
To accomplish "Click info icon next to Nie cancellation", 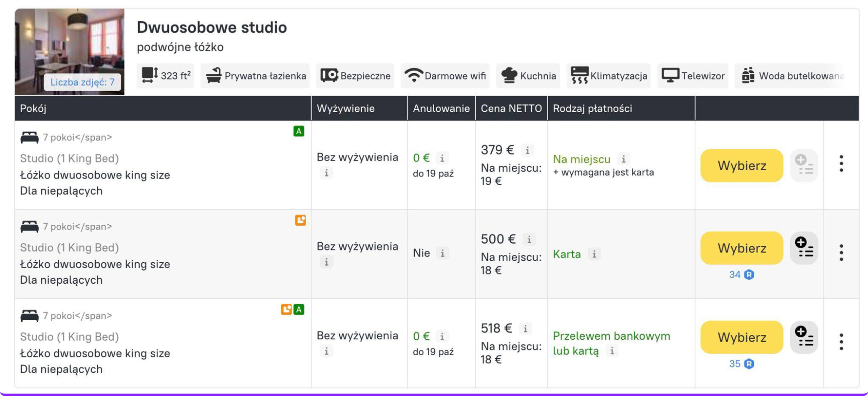I will [x=442, y=253].
